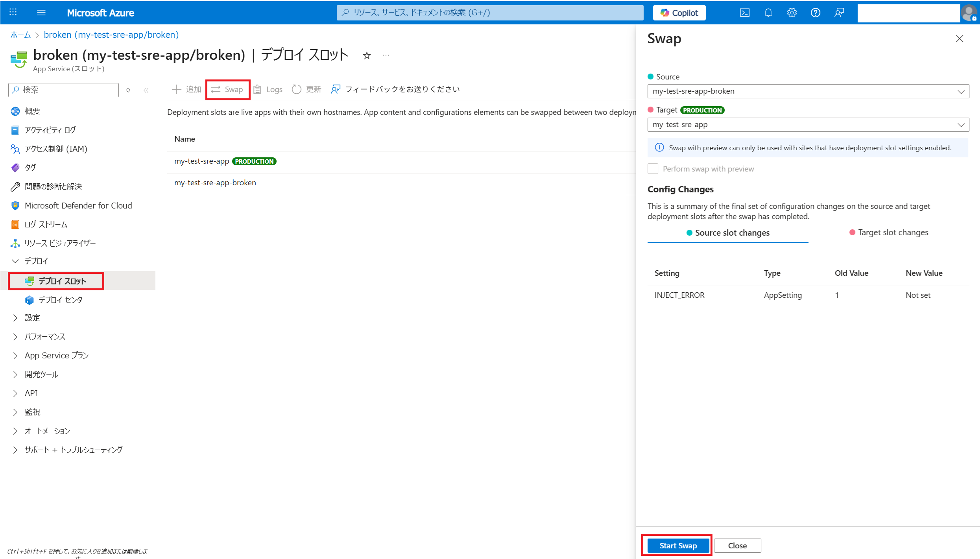Open the more options ellipsis next to title

pyautogui.click(x=386, y=55)
